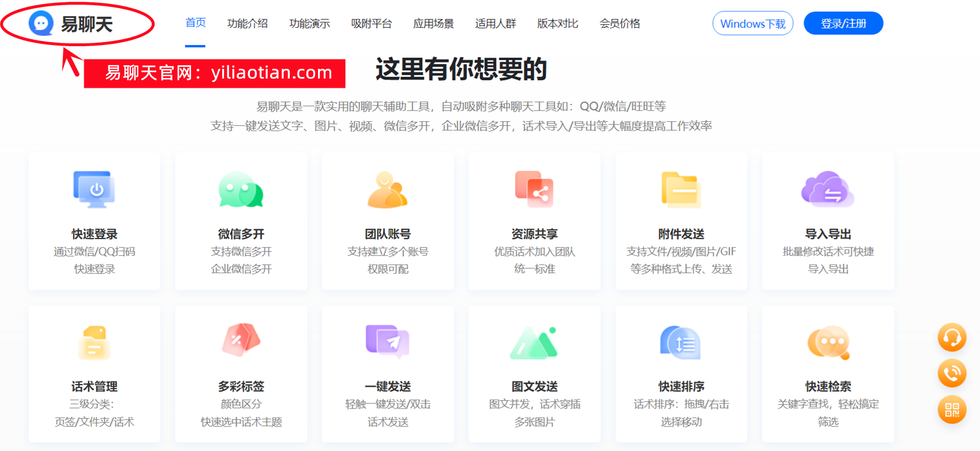Open the 版本对比 nav item

pos(558,24)
